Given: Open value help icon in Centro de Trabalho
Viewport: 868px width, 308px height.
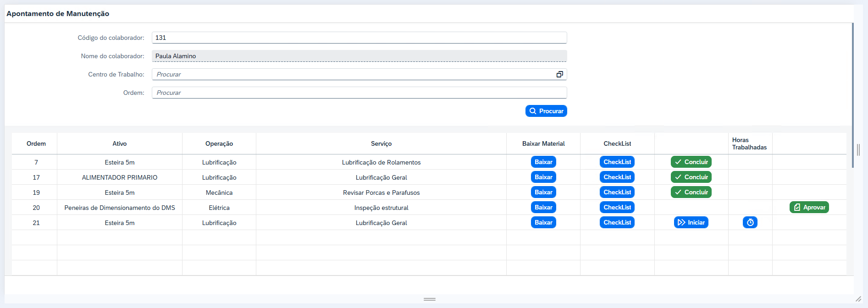Looking at the screenshot, I should pyautogui.click(x=559, y=74).
